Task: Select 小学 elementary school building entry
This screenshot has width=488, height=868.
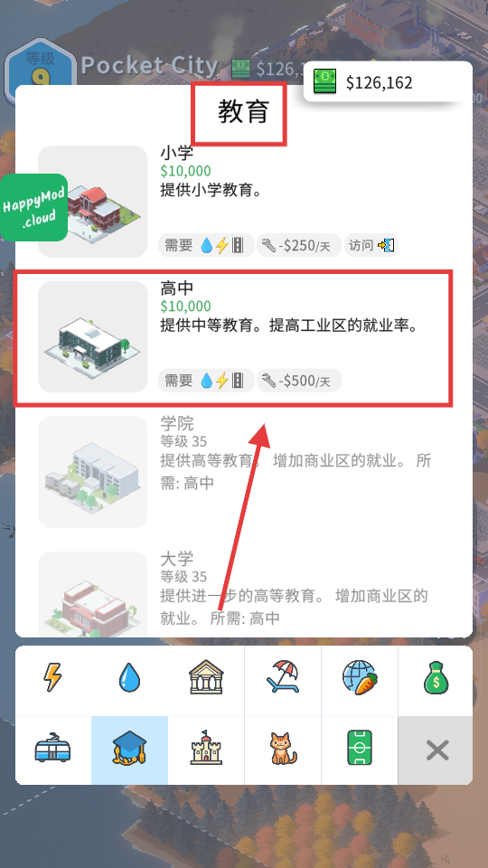Action: pyautogui.click(x=243, y=202)
